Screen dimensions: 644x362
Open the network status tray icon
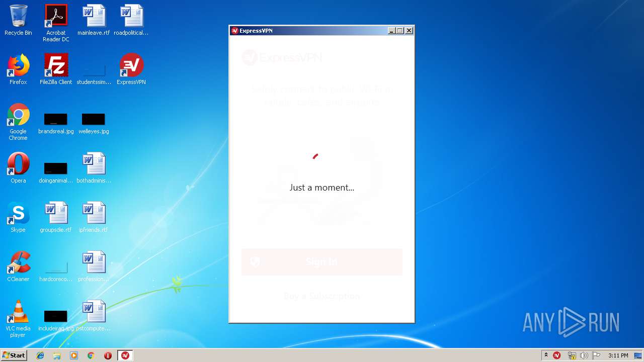click(x=572, y=355)
